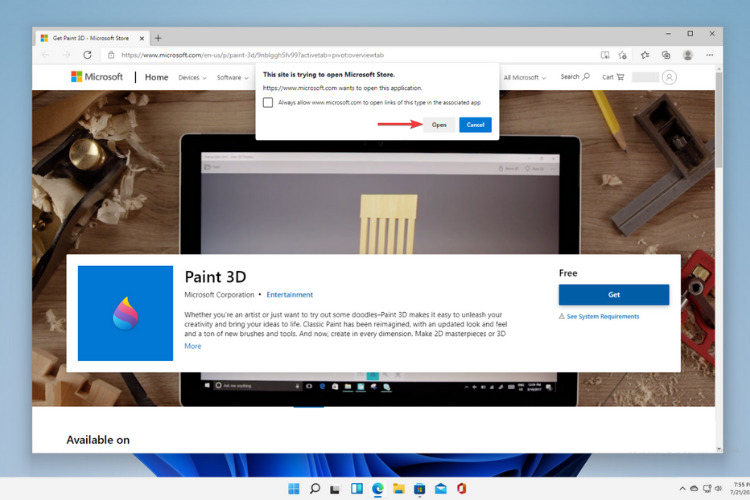
Task: Expand the description with More link
Action: click(x=193, y=346)
